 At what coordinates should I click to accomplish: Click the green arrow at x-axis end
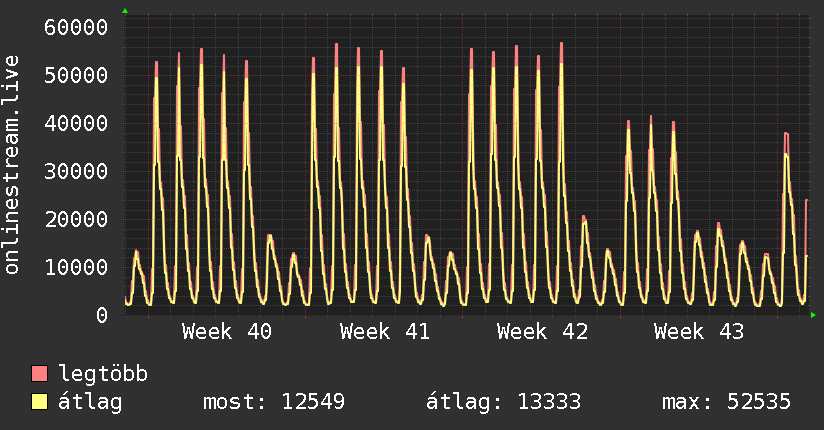[x=813, y=315]
